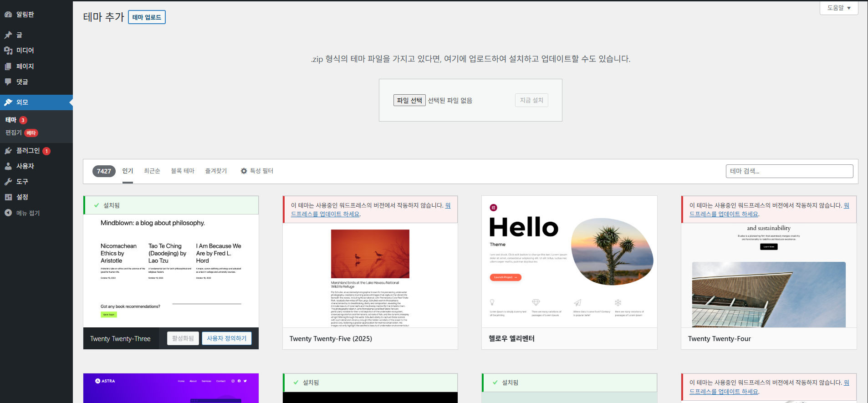Click the plugins (플러그인) plug icon

point(8,151)
